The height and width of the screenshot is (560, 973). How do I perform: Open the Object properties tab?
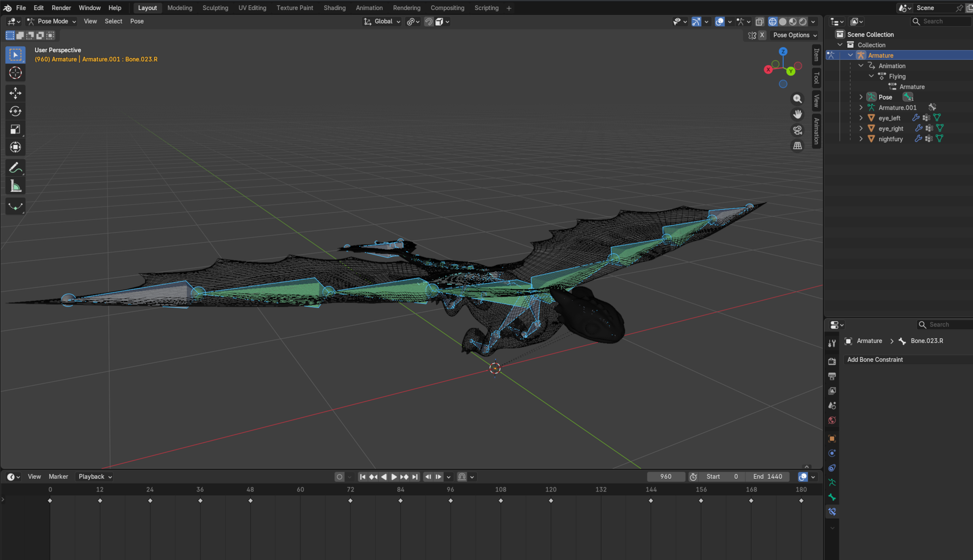pos(832,438)
